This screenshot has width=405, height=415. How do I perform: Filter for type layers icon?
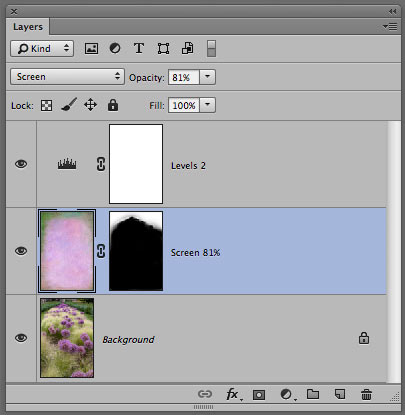139,49
